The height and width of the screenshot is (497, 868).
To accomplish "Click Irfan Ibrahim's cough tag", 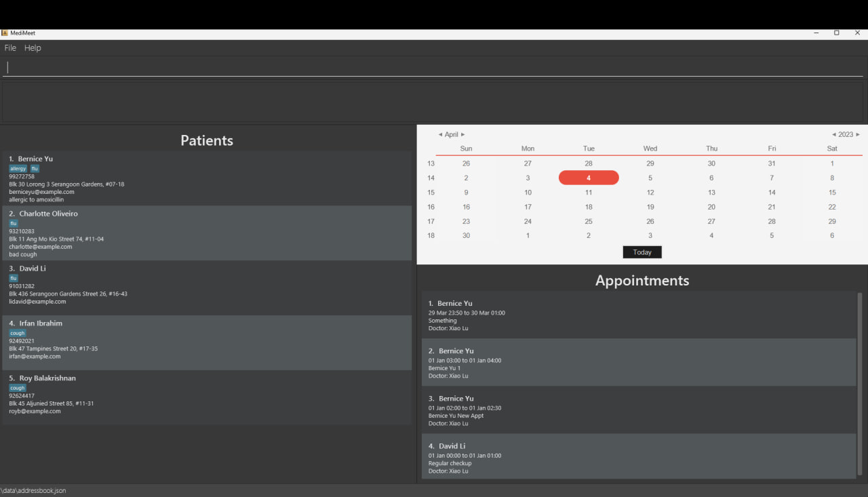I will tap(18, 333).
